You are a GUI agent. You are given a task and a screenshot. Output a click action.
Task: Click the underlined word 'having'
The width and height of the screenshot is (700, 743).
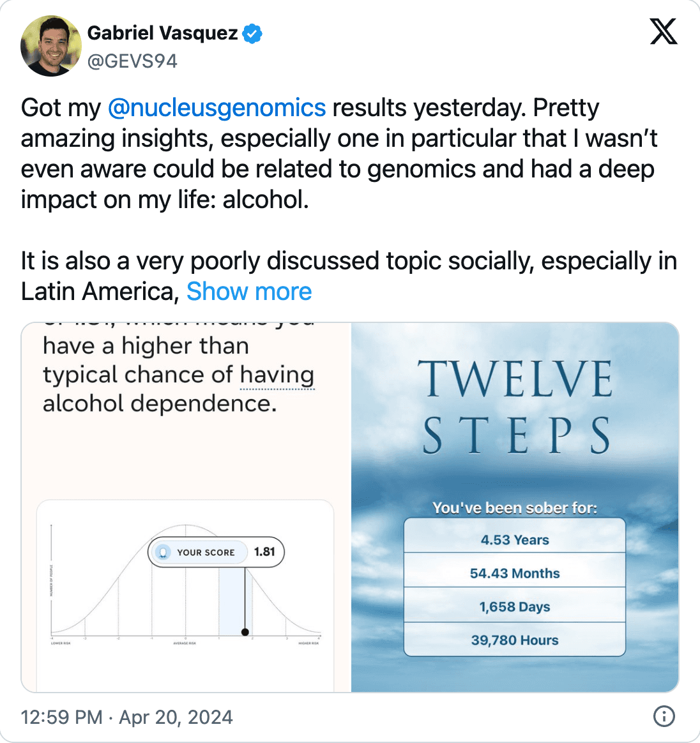pyautogui.click(x=277, y=375)
